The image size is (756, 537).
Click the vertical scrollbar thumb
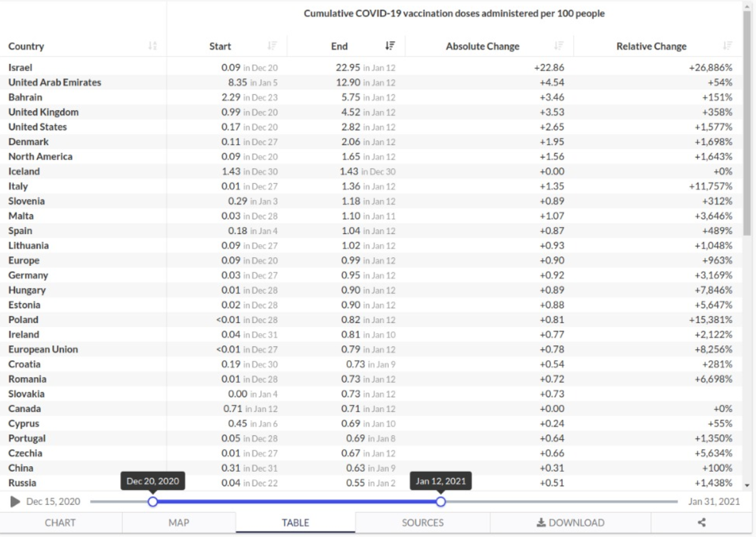pos(746,125)
